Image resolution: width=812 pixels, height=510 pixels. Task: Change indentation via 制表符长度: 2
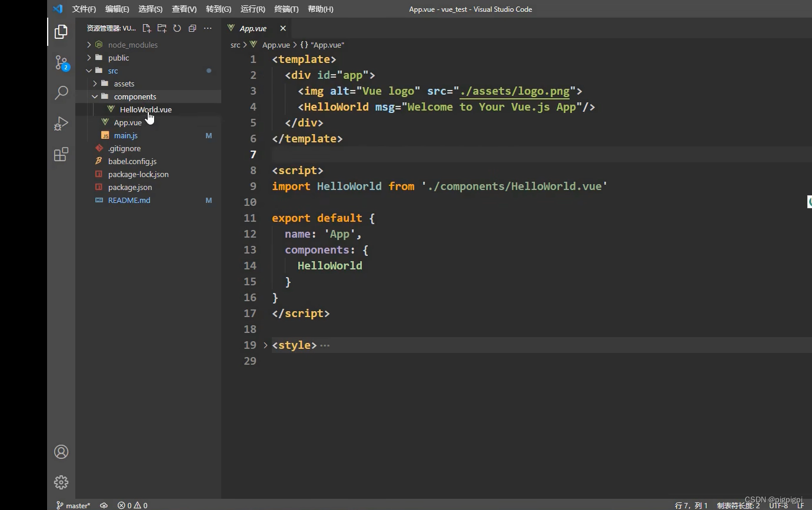(738, 505)
